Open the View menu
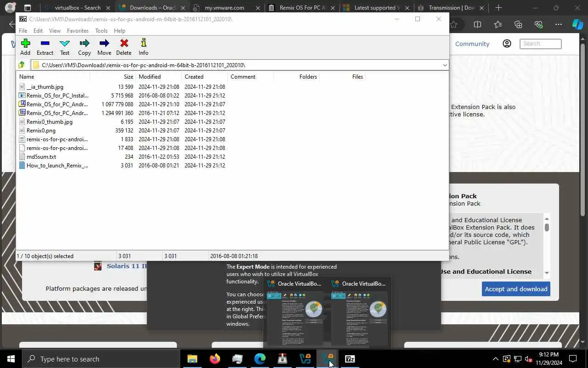588x368 pixels. [55, 31]
